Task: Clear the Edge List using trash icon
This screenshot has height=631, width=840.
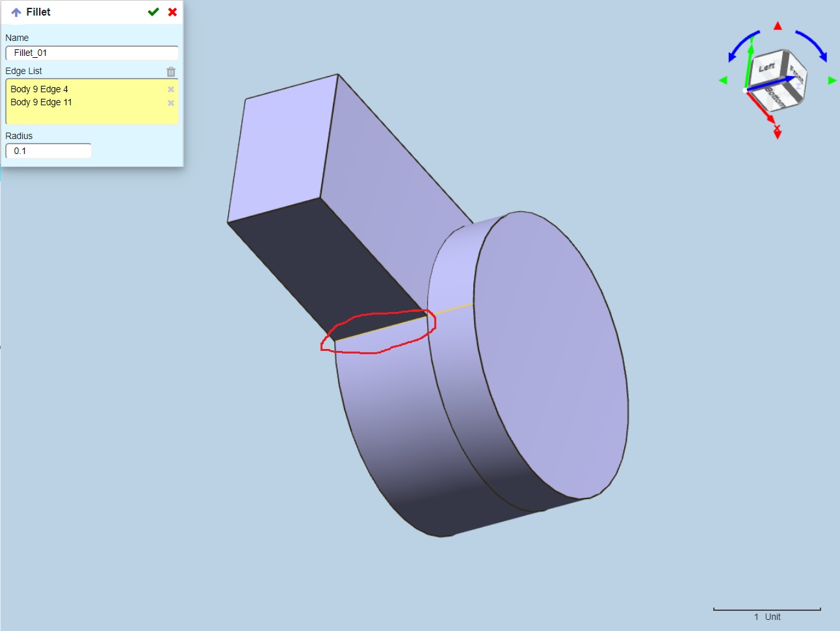Action: pyautogui.click(x=171, y=71)
